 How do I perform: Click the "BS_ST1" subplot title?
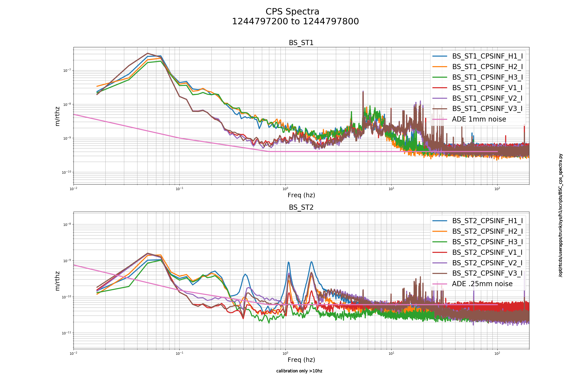[x=301, y=43]
